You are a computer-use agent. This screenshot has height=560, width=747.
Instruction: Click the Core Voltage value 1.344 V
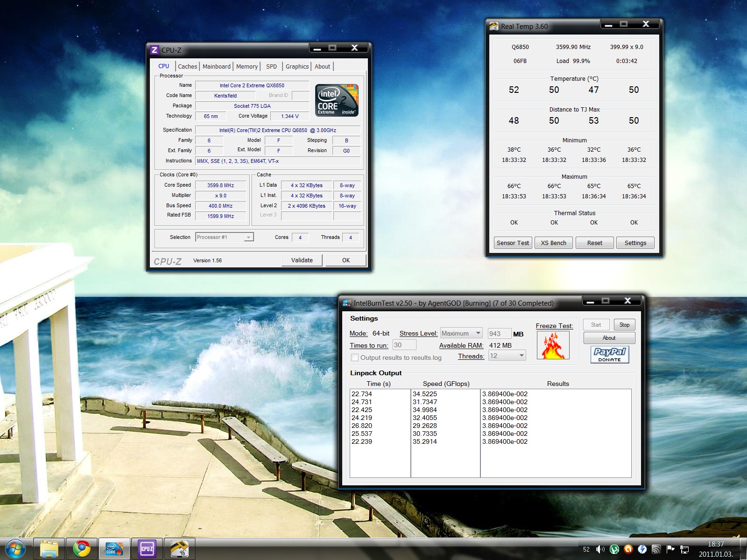point(290,116)
